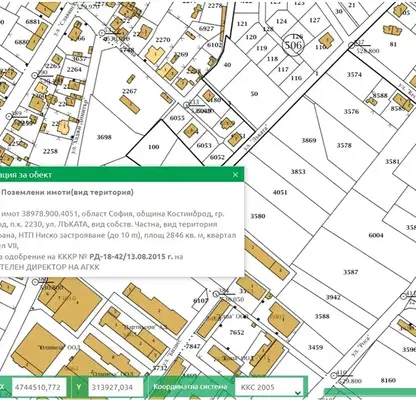Select parcel 4051 on the map
Image resolution: width=416 pixels, height=400 pixels.
point(280,192)
